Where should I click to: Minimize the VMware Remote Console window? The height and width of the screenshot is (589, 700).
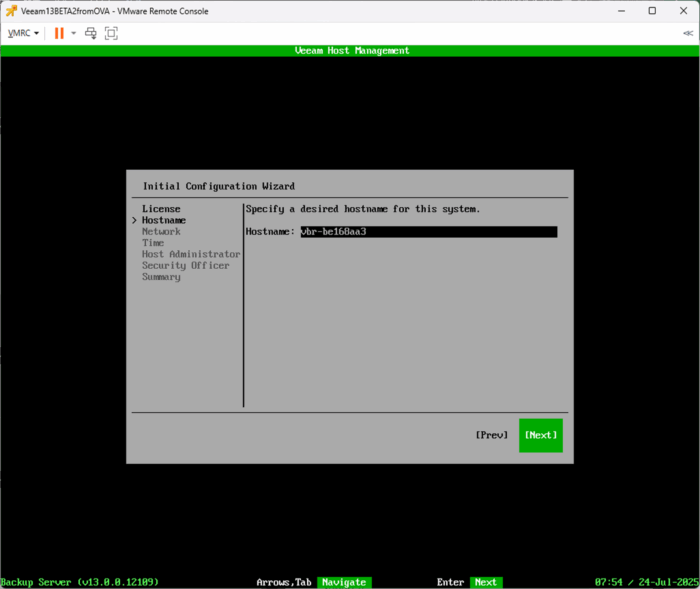[621, 11]
